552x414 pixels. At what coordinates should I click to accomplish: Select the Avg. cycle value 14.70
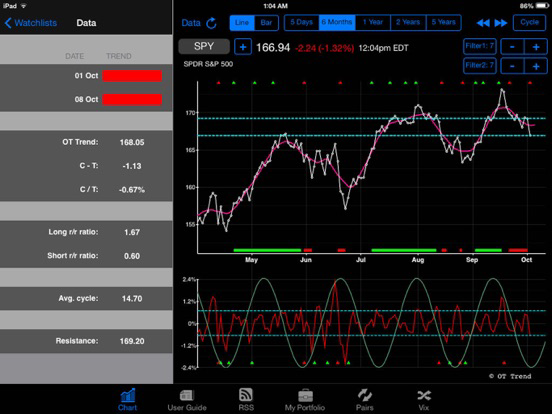(x=132, y=299)
